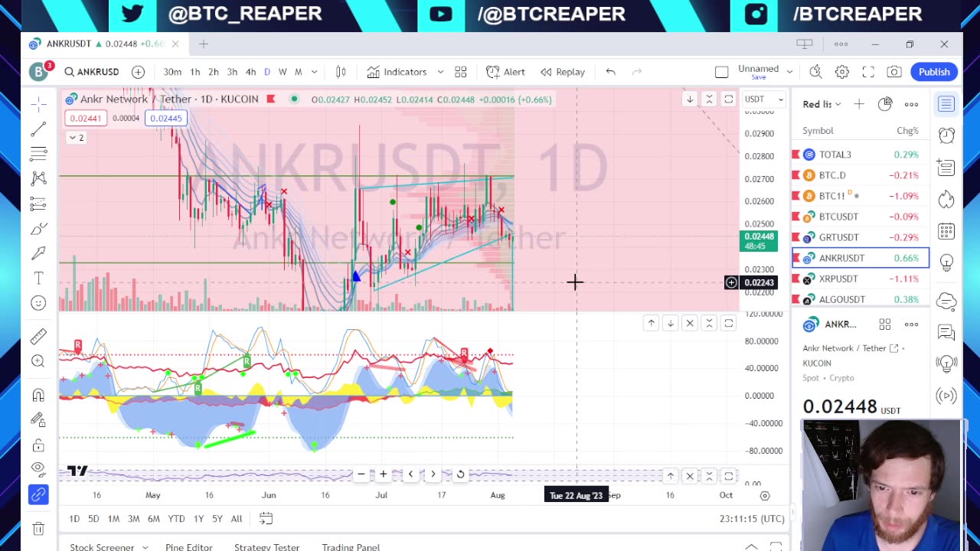
Task: Set date range to YTD
Action: click(176, 519)
